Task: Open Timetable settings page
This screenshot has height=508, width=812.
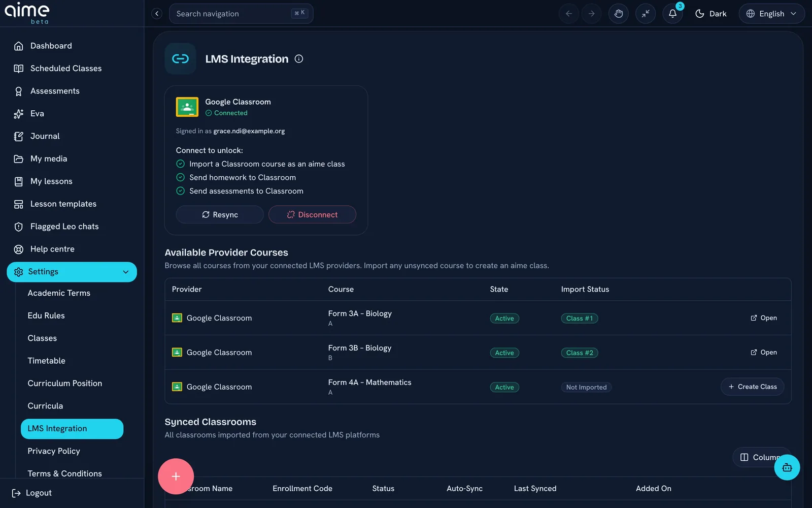Action: tap(47, 361)
